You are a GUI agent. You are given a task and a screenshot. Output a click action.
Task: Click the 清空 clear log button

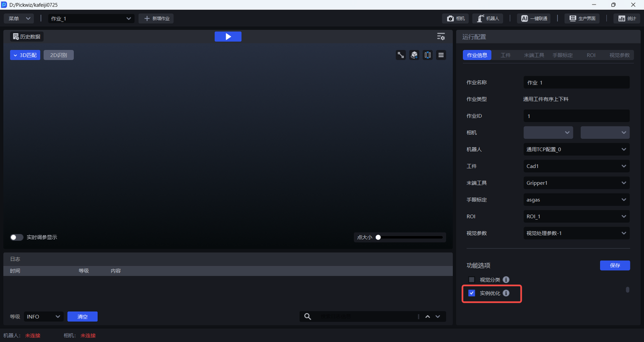coord(83,316)
